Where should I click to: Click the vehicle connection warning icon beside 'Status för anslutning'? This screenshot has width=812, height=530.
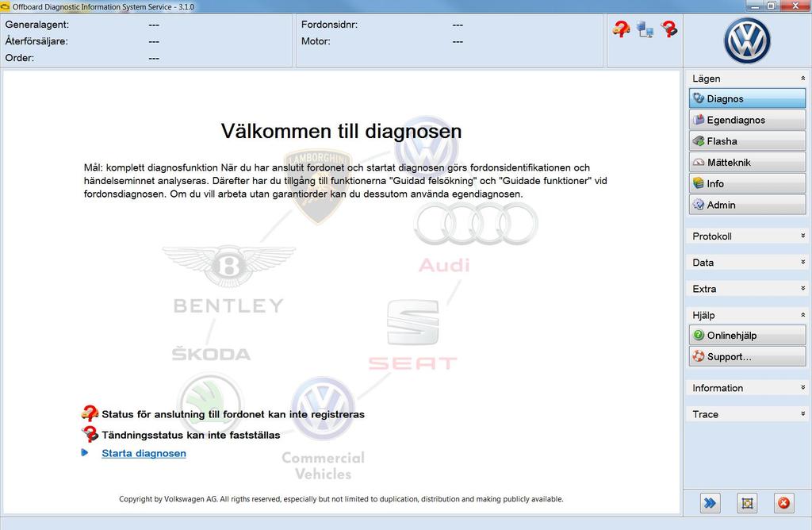90,413
